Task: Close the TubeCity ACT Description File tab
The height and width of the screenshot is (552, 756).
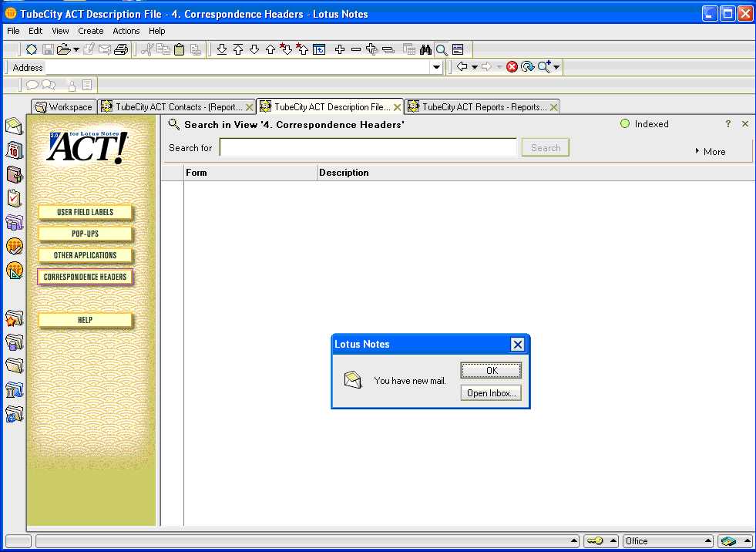Action: click(x=397, y=107)
